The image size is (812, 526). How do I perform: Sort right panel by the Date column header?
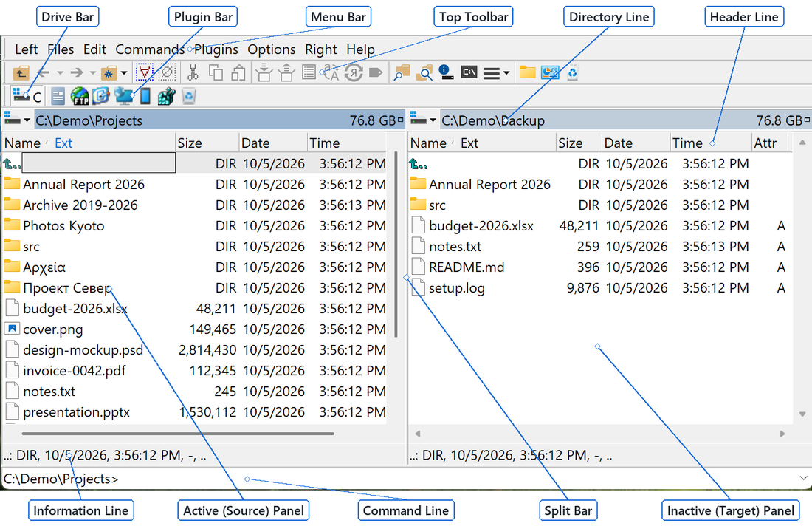[x=636, y=143]
